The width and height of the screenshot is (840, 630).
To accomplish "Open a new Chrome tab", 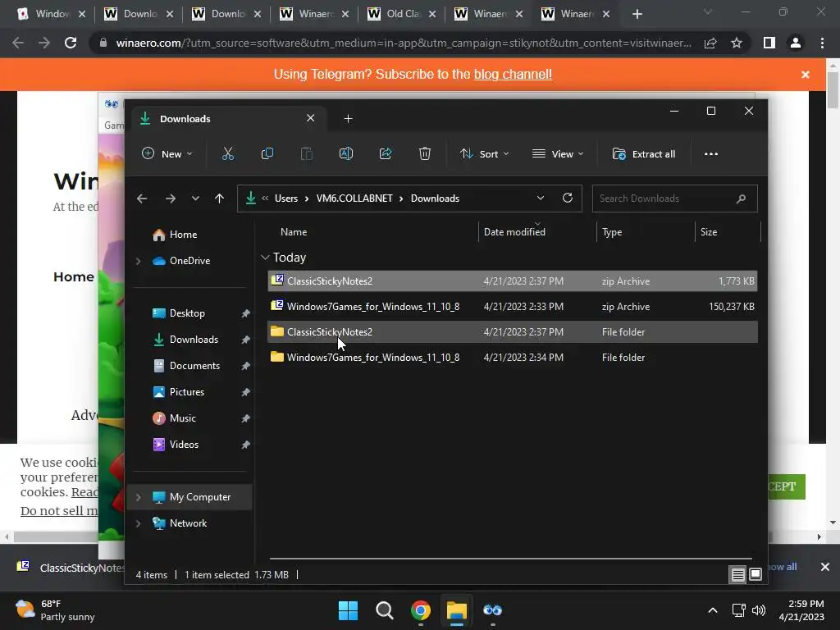I will pyautogui.click(x=637, y=14).
